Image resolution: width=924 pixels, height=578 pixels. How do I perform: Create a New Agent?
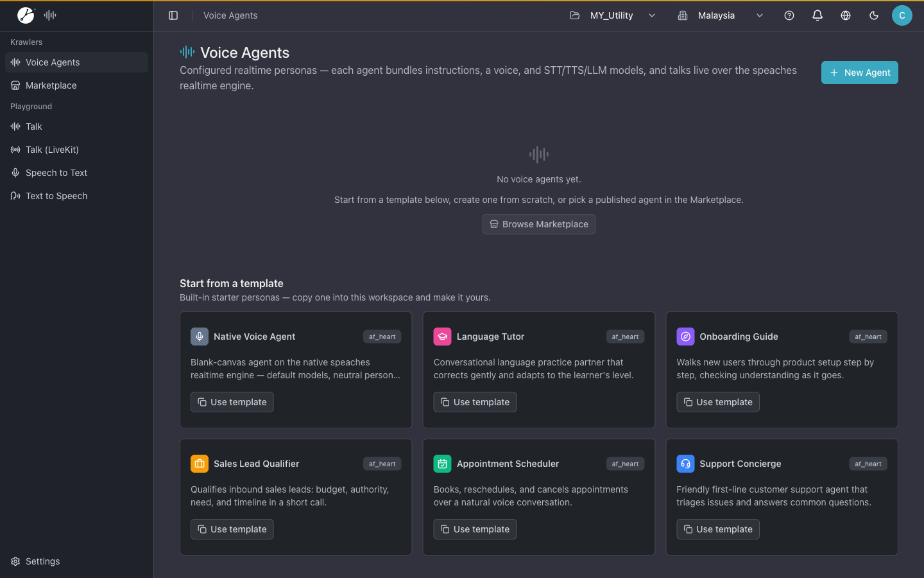tap(860, 73)
